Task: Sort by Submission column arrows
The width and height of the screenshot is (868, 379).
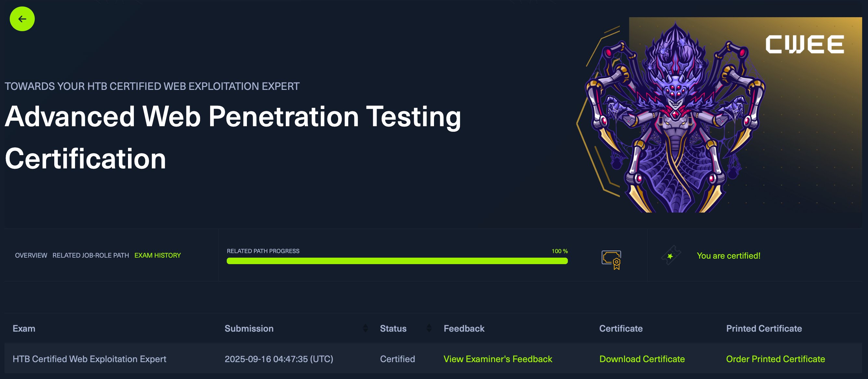Action: pos(365,328)
